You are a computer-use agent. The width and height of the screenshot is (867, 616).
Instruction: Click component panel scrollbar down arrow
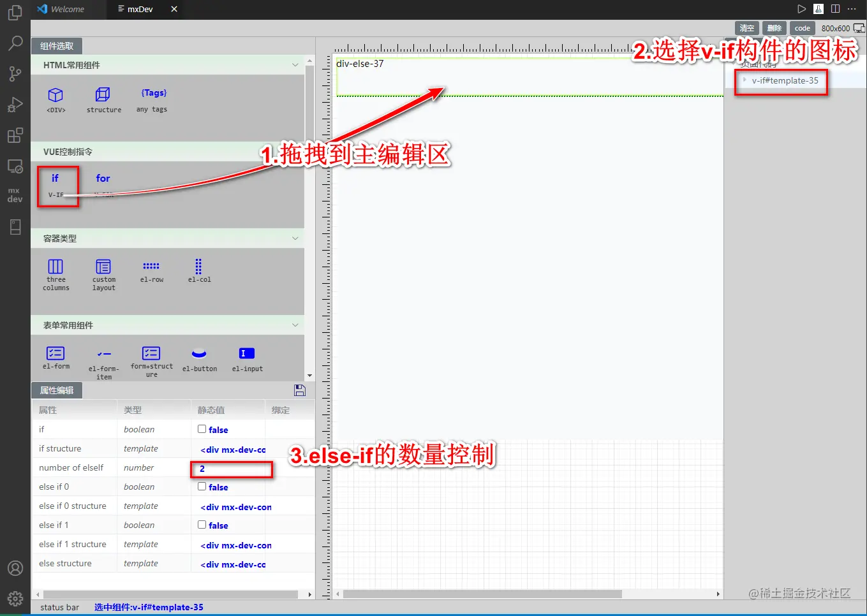(309, 376)
